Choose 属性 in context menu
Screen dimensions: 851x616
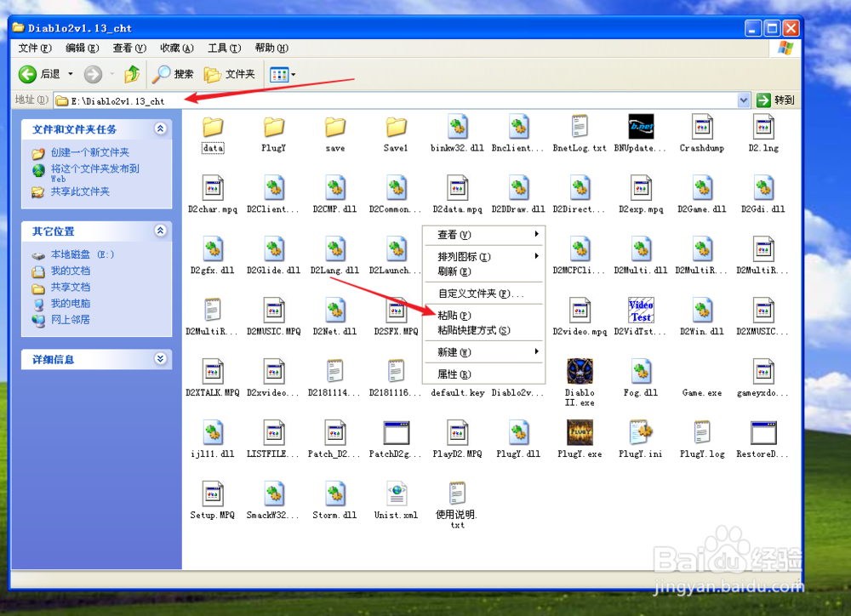point(484,374)
